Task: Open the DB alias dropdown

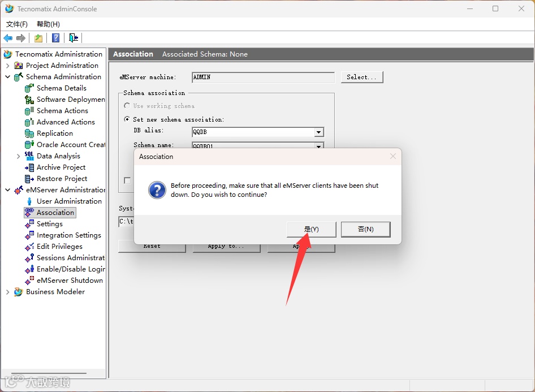Action: [318, 132]
